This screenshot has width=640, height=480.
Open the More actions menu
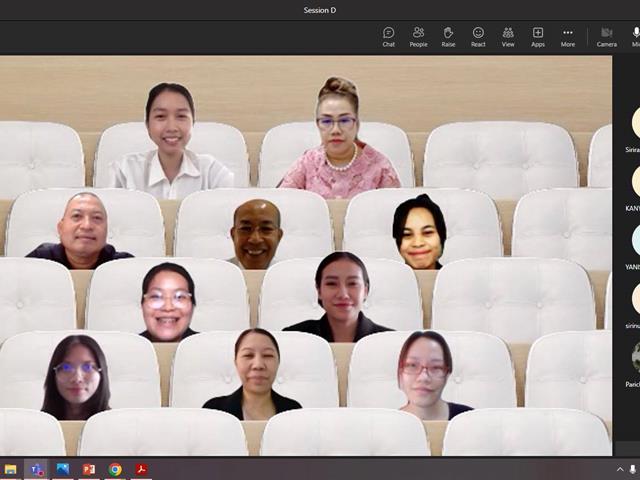(567, 37)
